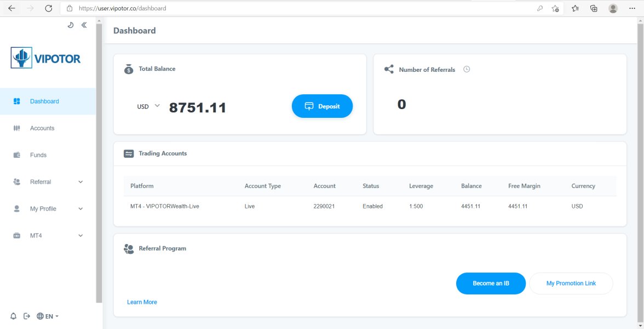The height and width of the screenshot is (329, 644).
Task: Click the sidebar vertical scrollbar
Action: pos(99,164)
